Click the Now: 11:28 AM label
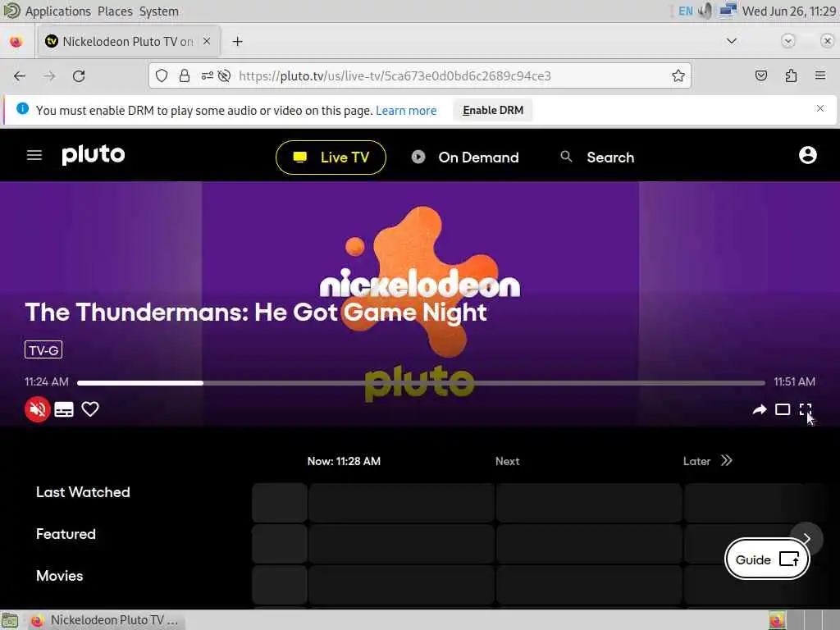The height and width of the screenshot is (630, 840). [344, 461]
